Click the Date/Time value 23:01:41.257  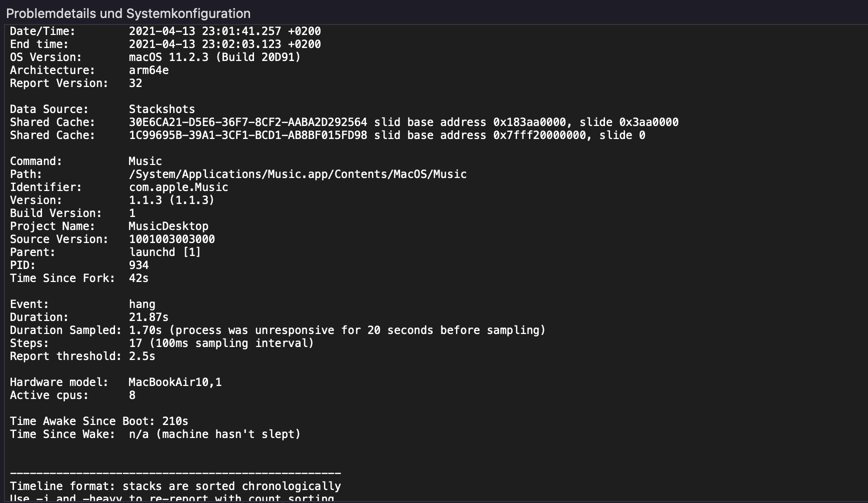[x=241, y=31]
